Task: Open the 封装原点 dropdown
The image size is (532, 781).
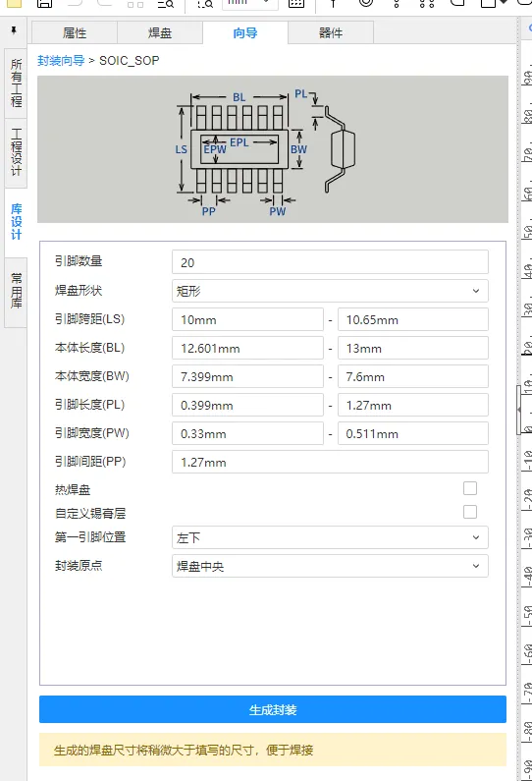Action: (x=330, y=566)
